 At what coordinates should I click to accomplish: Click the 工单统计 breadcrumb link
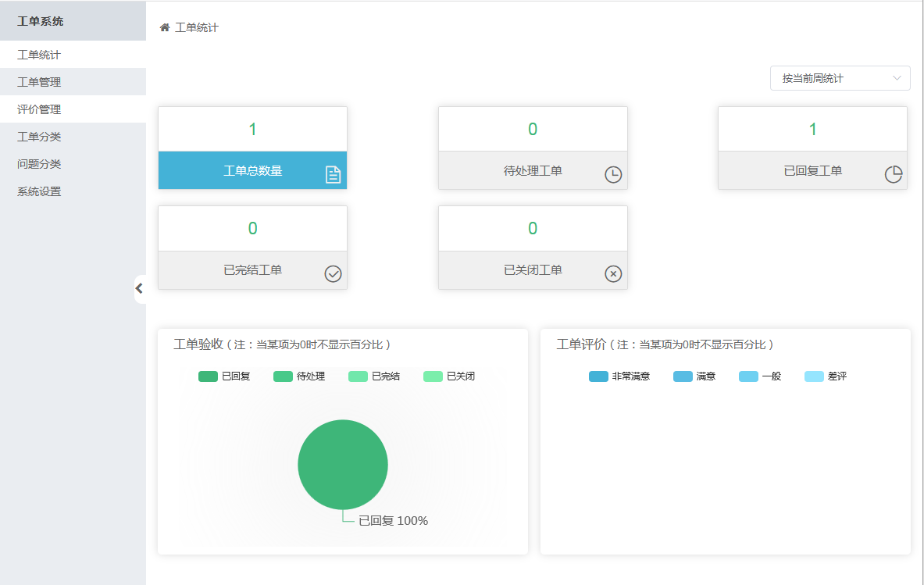197,27
